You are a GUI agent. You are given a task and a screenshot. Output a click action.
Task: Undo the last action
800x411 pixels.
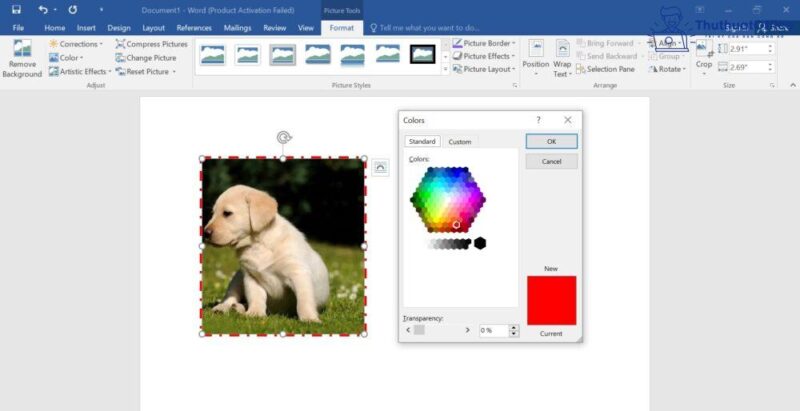(x=43, y=10)
